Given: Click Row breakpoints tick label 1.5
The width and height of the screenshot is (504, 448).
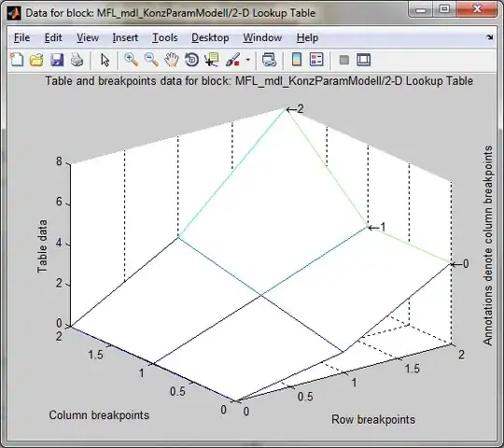Looking at the screenshot, I should [413, 369].
